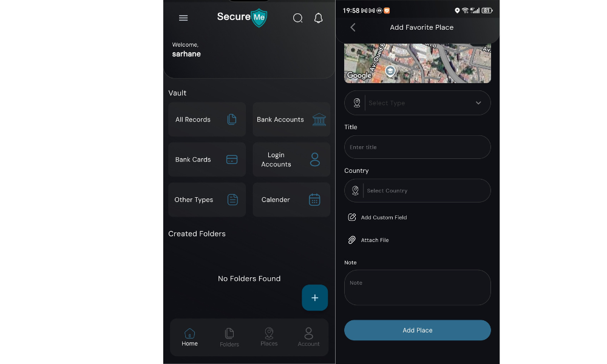The height and width of the screenshot is (364, 607).
Task: Switch to the Places tab
Action: point(269,337)
